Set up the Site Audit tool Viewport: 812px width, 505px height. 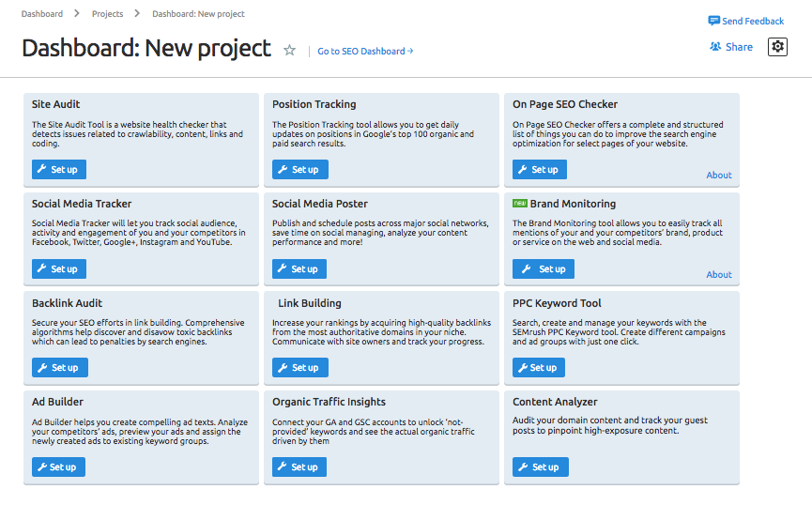(58, 170)
